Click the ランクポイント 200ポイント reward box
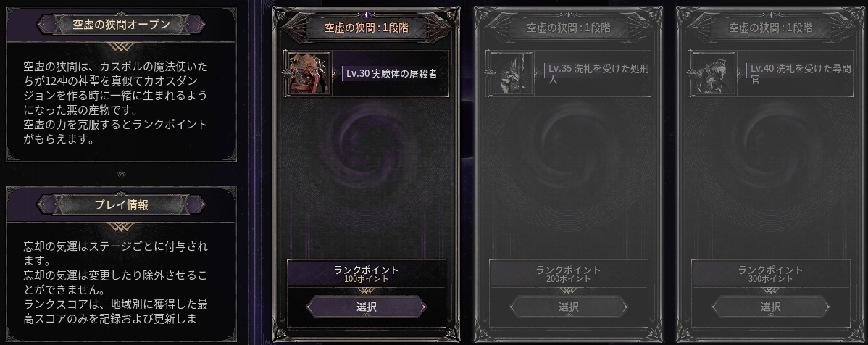Screen dimensions: 868x345 (569, 273)
